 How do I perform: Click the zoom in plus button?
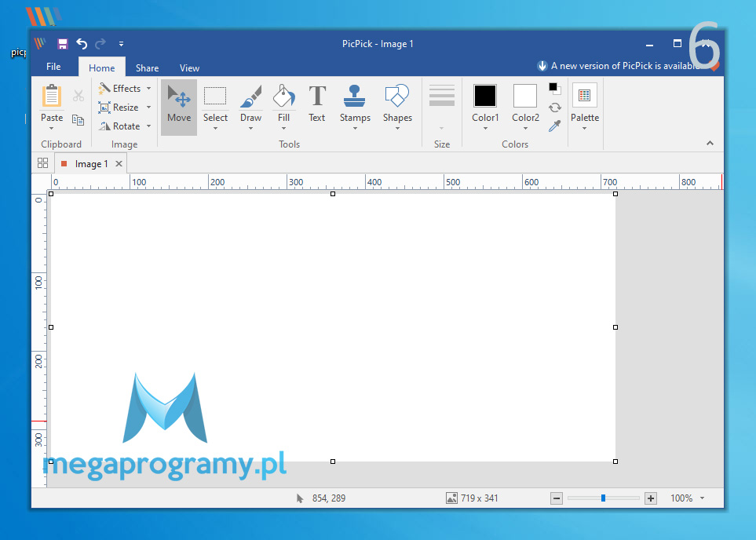pyautogui.click(x=650, y=498)
